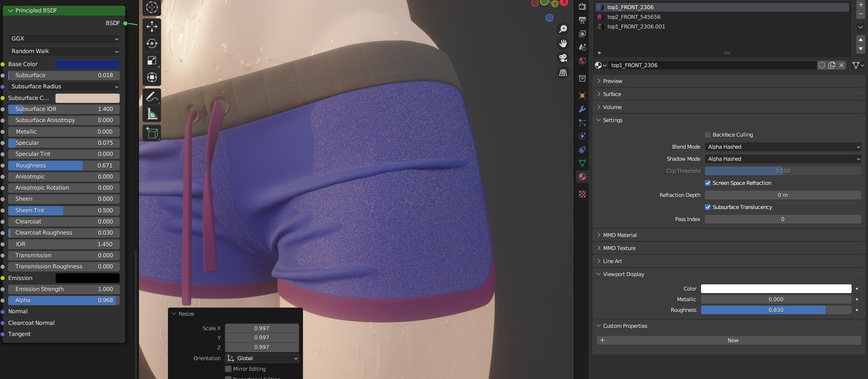This screenshot has height=379, width=868.
Task: Open the Physics properties tab
Action: coord(582,136)
